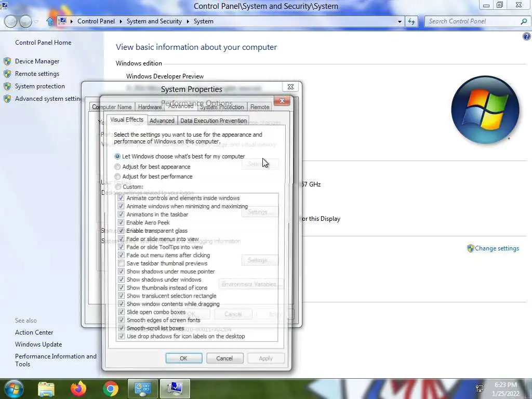Image resolution: width=532 pixels, height=399 pixels.
Task: Open Device Manager shield link
Action: (37, 61)
